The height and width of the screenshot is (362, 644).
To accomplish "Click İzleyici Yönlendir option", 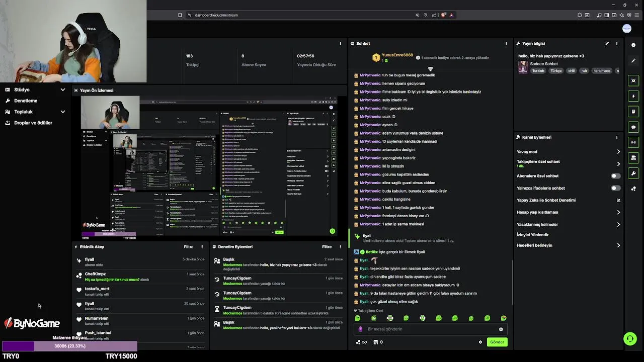I will (533, 235).
